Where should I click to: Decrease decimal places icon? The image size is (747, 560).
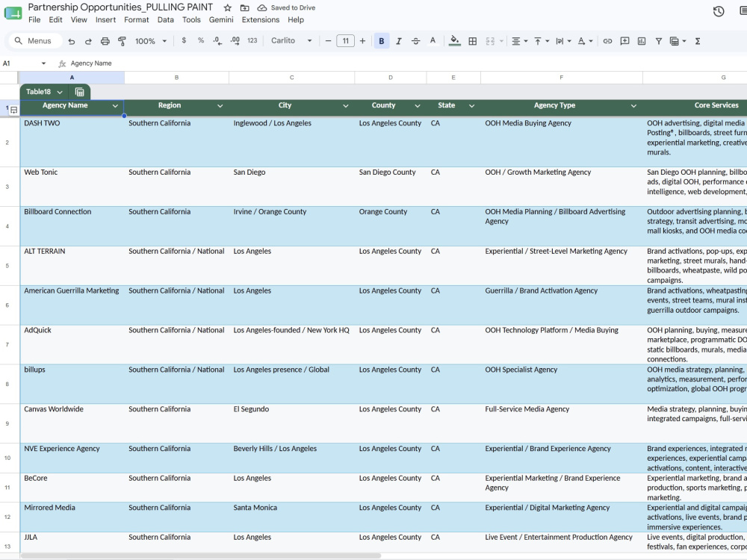[x=217, y=41]
